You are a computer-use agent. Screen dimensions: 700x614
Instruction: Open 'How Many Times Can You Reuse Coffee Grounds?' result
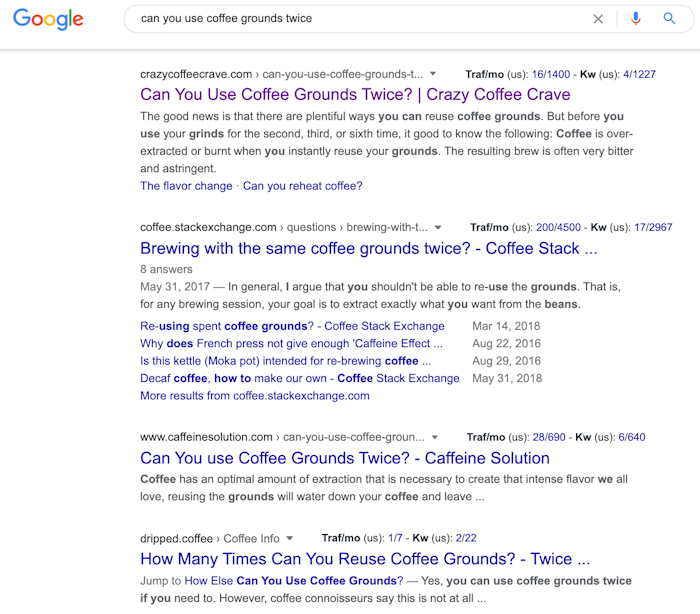pyautogui.click(x=364, y=559)
